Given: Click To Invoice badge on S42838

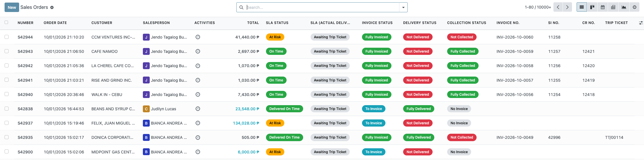Looking at the screenshot, I should pyautogui.click(x=374, y=109).
